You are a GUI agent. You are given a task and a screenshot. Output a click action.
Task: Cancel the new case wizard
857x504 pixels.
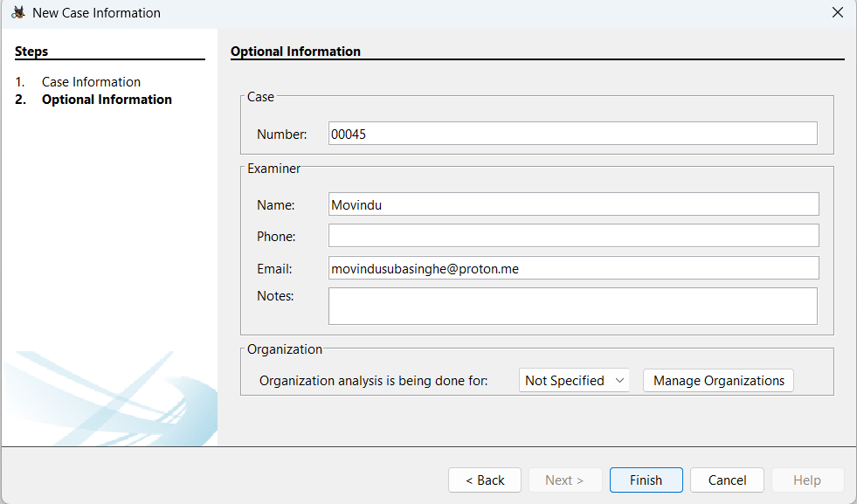727,480
